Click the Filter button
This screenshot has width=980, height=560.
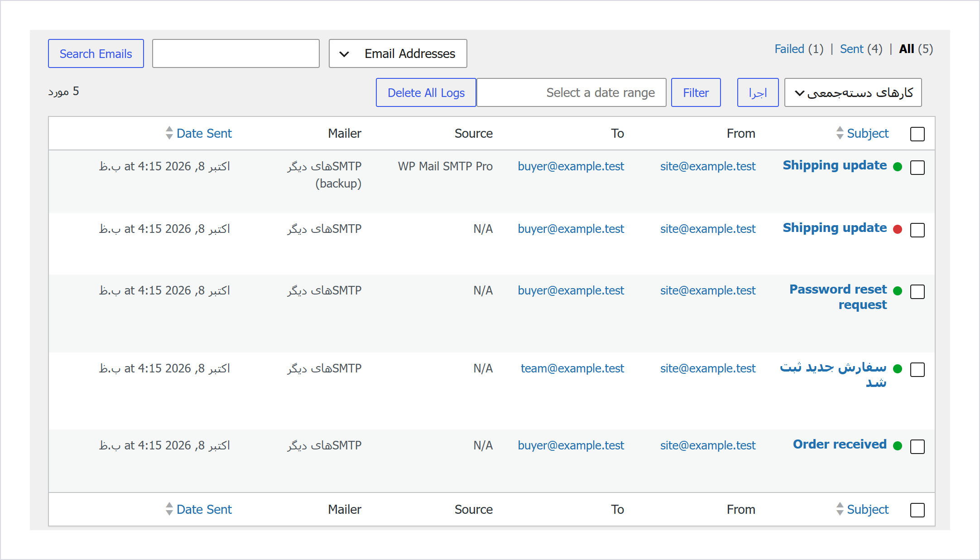pos(696,92)
